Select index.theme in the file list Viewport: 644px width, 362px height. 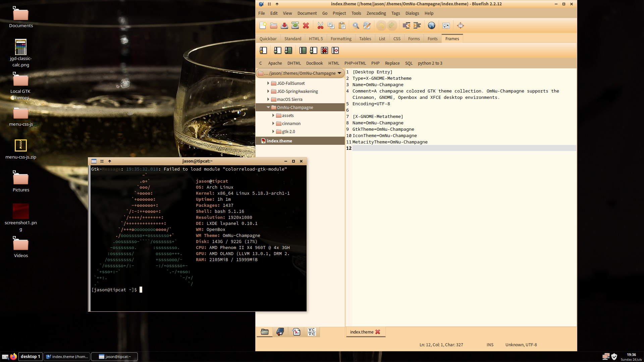coord(300,141)
